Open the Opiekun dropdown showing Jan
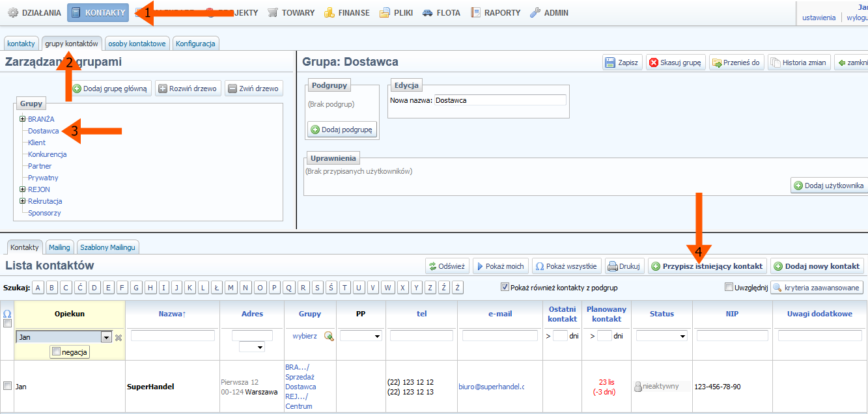The height and width of the screenshot is (414, 868). [106, 337]
